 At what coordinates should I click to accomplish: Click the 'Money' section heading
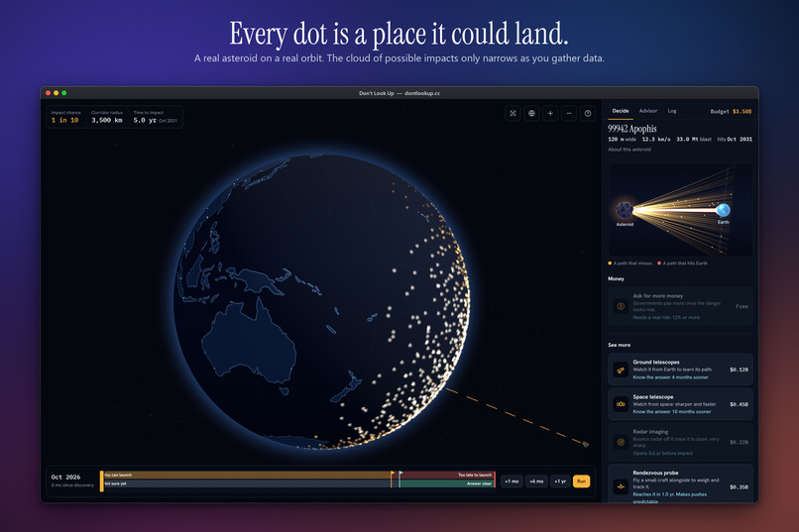coord(616,278)
